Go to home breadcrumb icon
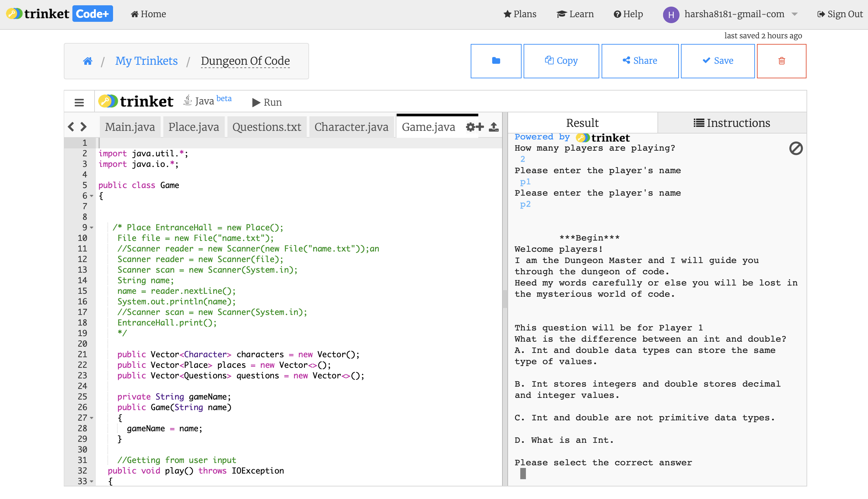The height and width of the screenshot is (499, 868). (x=88, y=61)
